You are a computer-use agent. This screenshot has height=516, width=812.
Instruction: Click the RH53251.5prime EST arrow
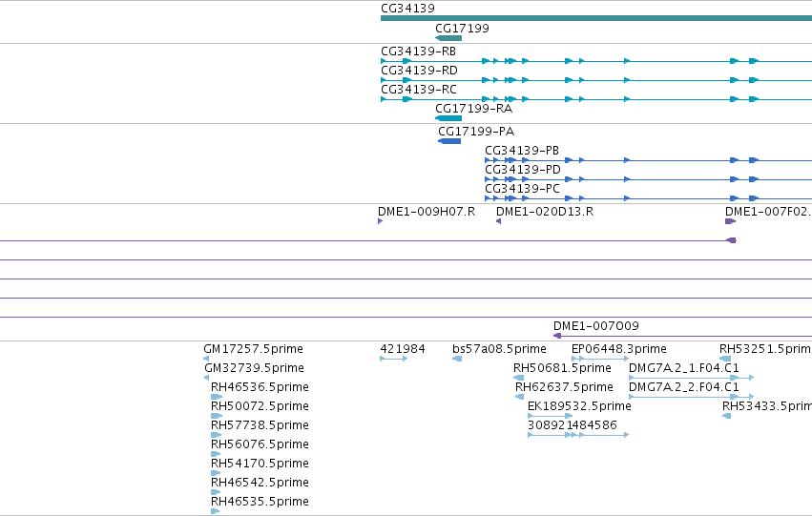pyautogui.click(x=725, y=359)
